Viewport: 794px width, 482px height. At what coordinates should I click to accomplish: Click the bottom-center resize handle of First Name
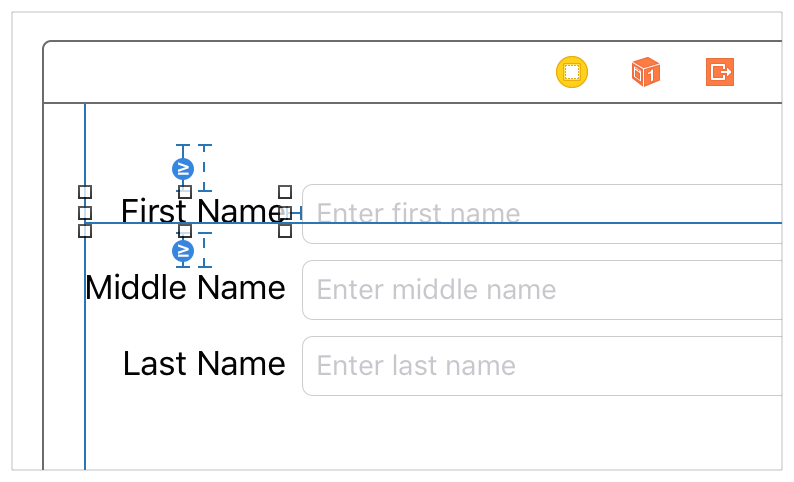click(x=185, y=231)
